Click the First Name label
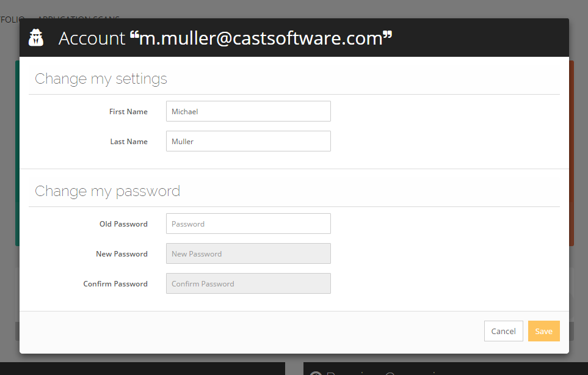This screenshot has height=375, width=588. (x=128, y=112)
